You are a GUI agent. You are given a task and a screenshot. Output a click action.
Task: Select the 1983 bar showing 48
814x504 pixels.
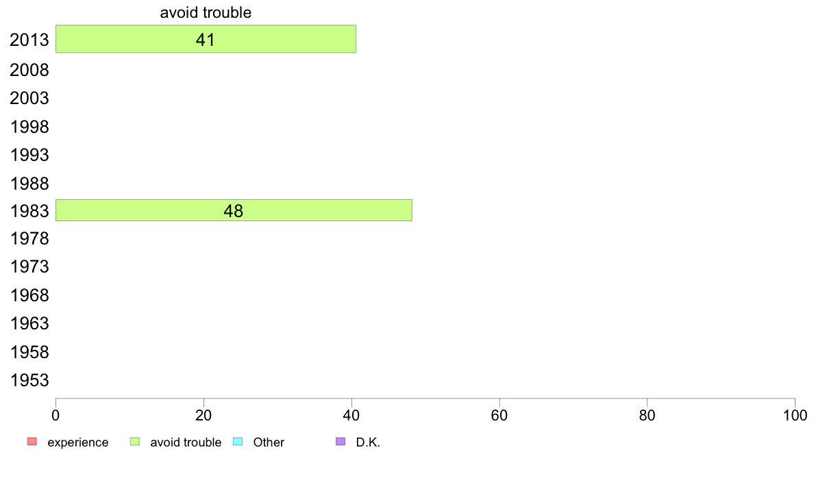pos(234,210)
